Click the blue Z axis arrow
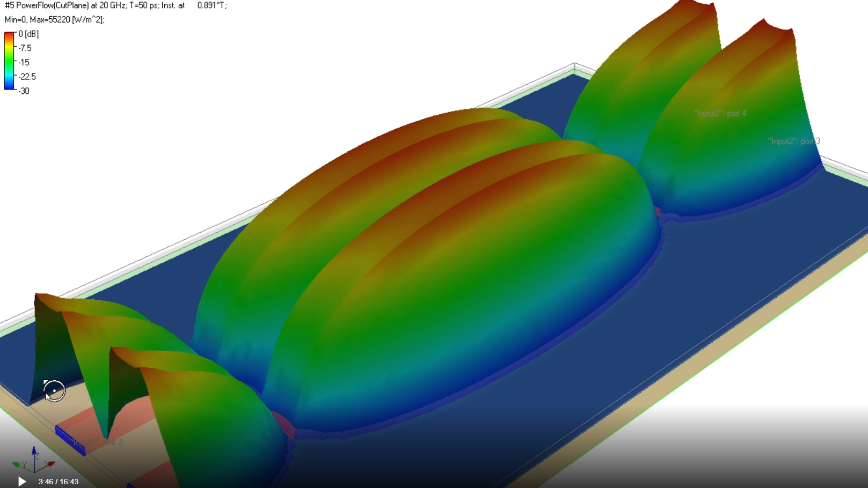This screenshot has width=868, height=488. click(x=34, y=452)
